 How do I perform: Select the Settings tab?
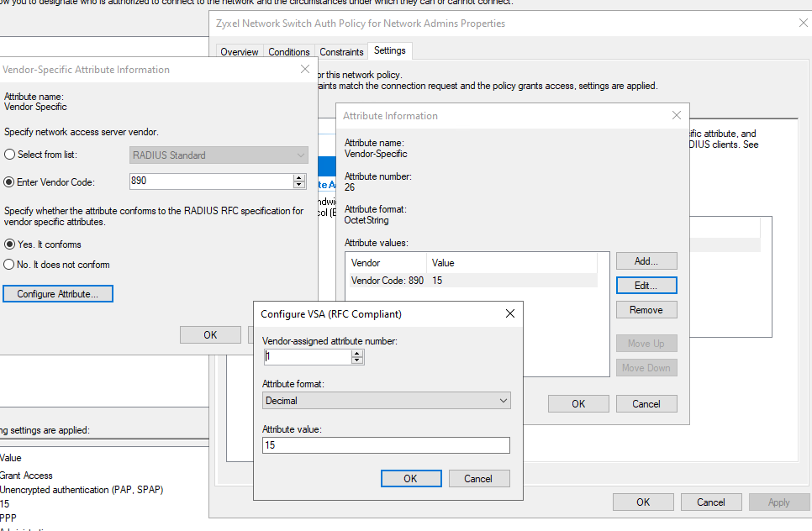tap(389, 50)
